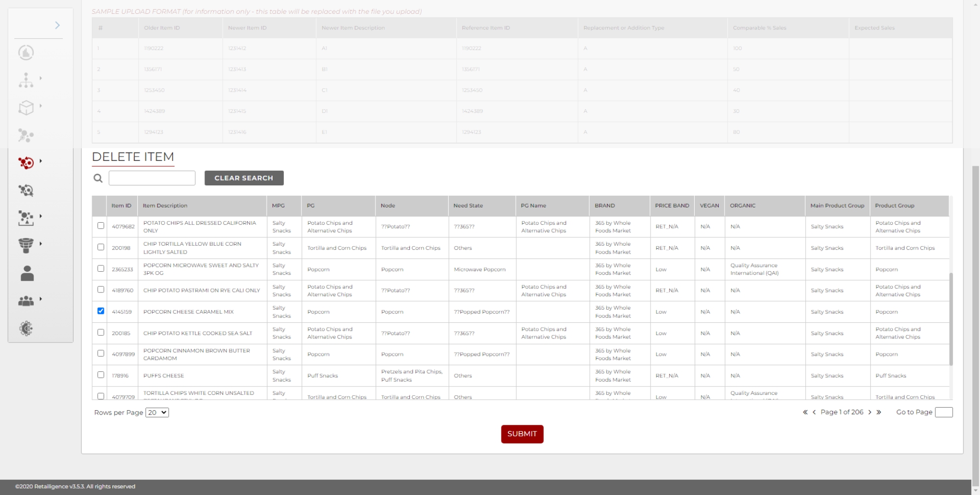Check the box for item 4079682
This screenshot has width=980, height=495.
(101, 226)
